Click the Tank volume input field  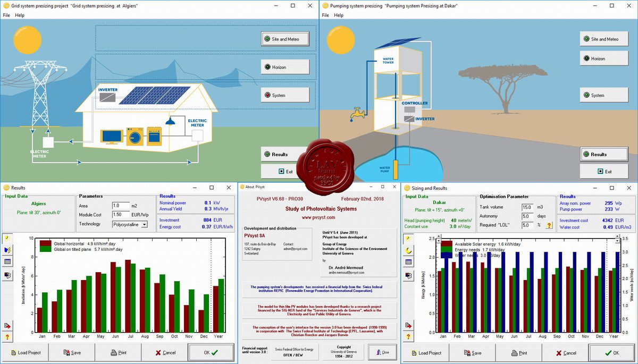click(x=527, y=207)
